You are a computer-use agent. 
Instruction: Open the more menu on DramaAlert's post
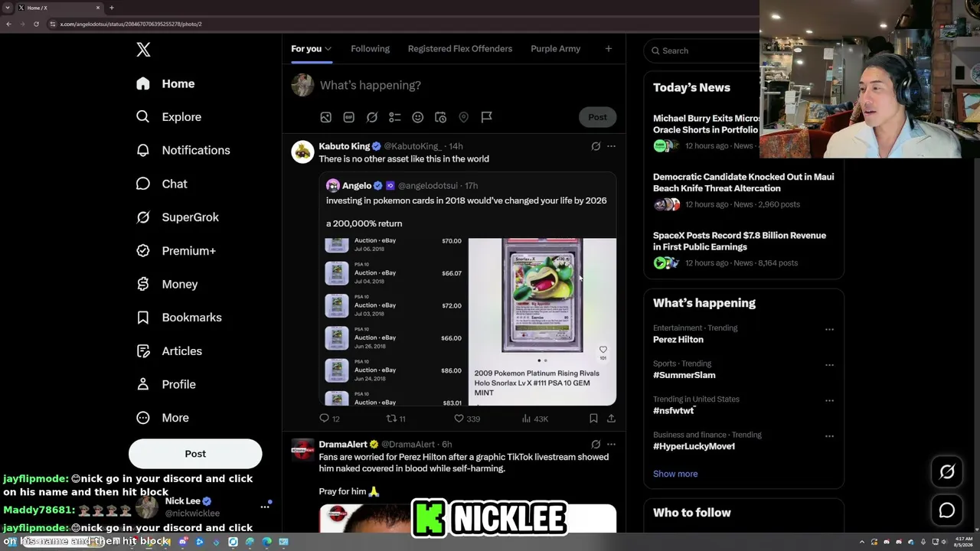(611, 444)
